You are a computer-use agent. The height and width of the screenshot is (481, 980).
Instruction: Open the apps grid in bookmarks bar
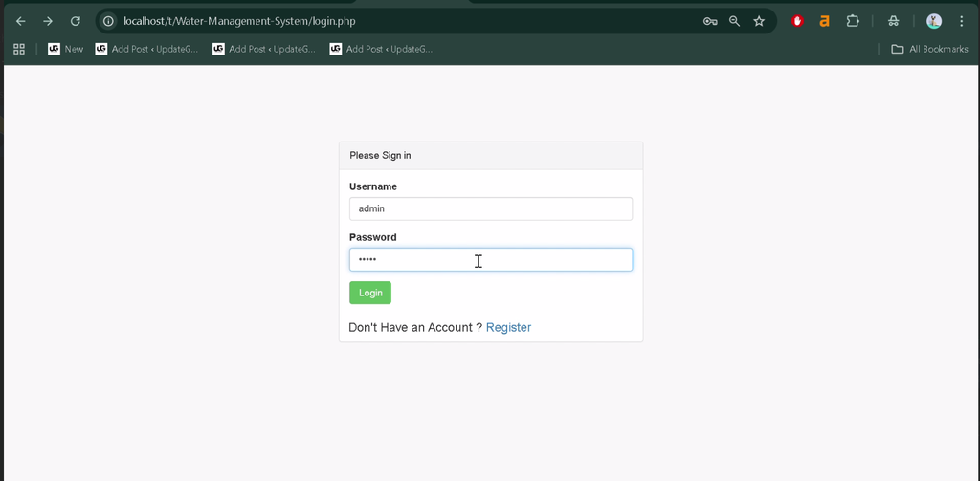point(19,49)
